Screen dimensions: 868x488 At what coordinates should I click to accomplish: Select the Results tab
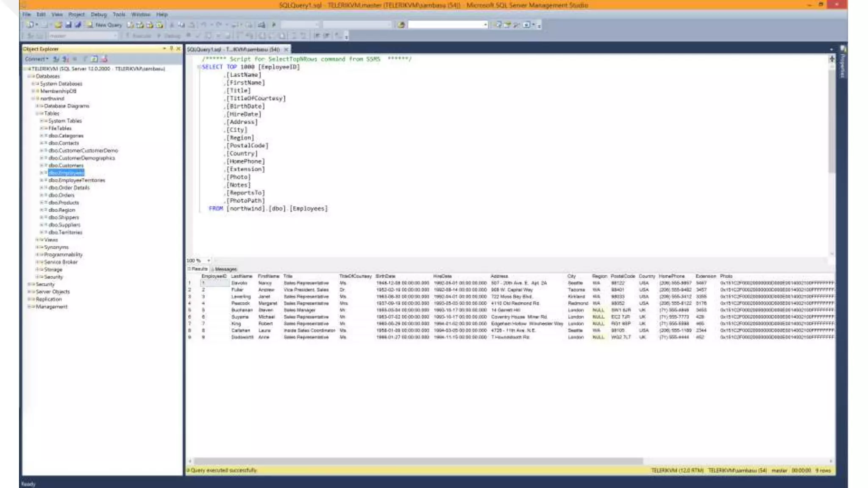pos(198,269)
